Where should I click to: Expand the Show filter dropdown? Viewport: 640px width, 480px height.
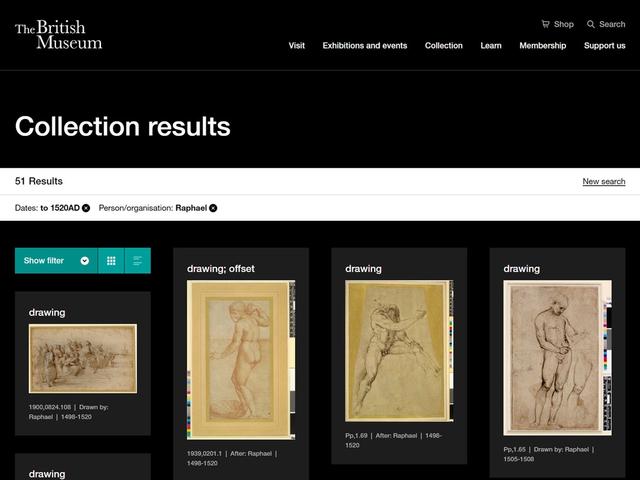56,260
